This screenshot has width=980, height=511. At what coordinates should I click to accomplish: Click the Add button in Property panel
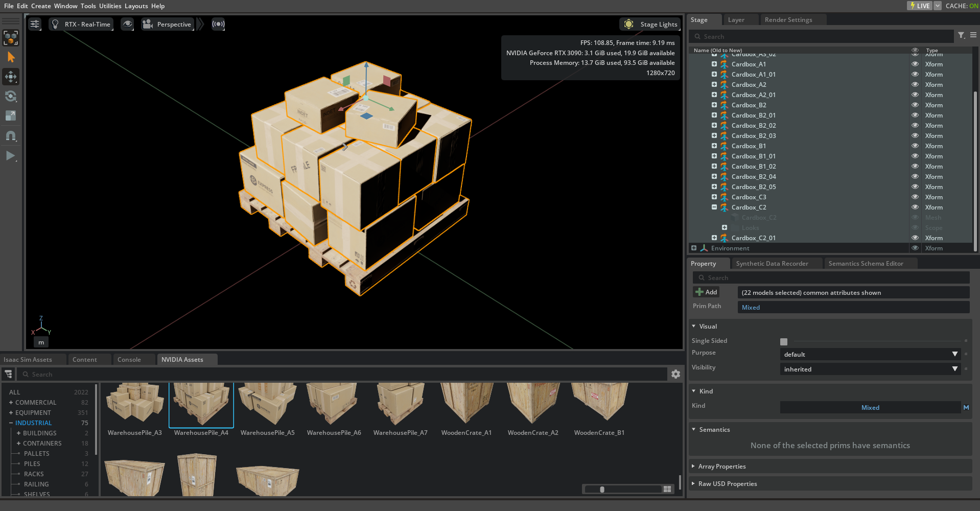tap(706, 292)
